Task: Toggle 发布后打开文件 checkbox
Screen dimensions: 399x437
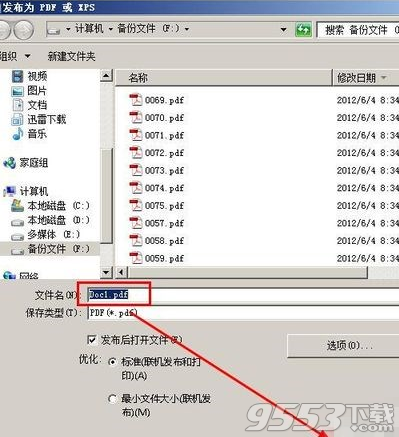Action: (91, 340)
